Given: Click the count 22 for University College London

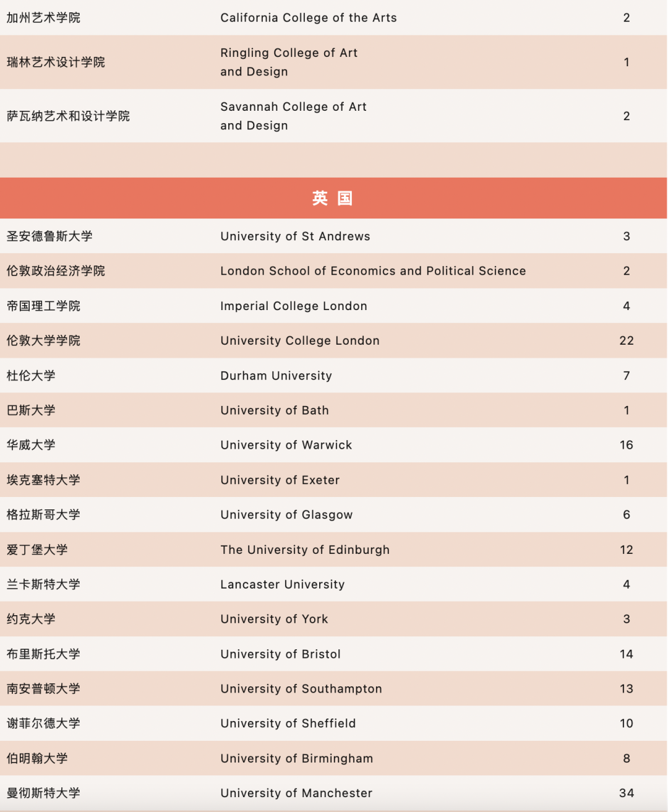Looking at the screenshot, I should tap(627, 341).
